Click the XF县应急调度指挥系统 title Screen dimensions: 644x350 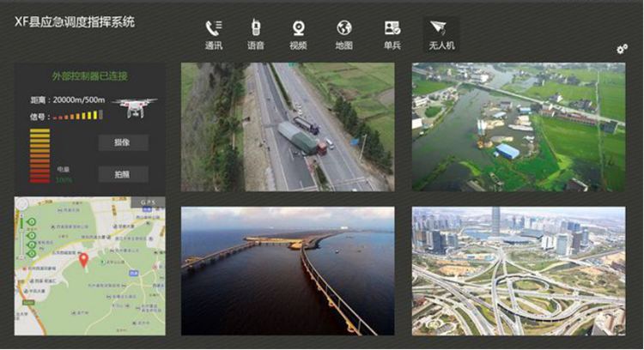(75, 22)
